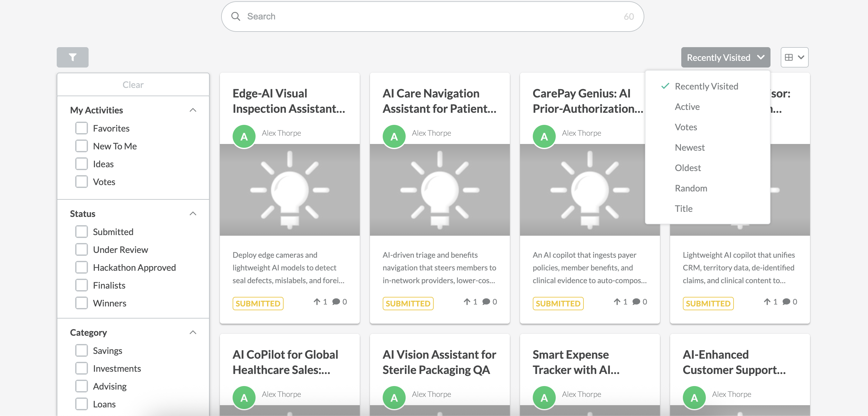Click Alex Thorpe avatar on AI Care Navigation card

[394, 136]
